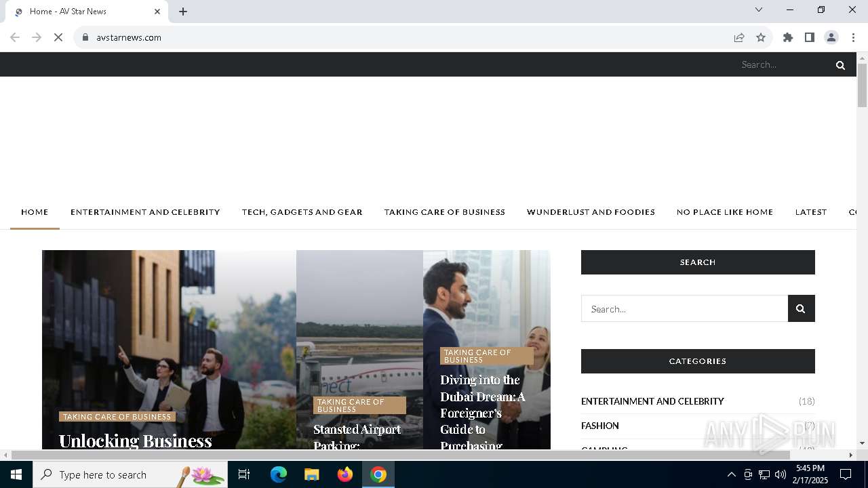Close the AV Star News tab
868x488 pixels.
coord(157,12)
